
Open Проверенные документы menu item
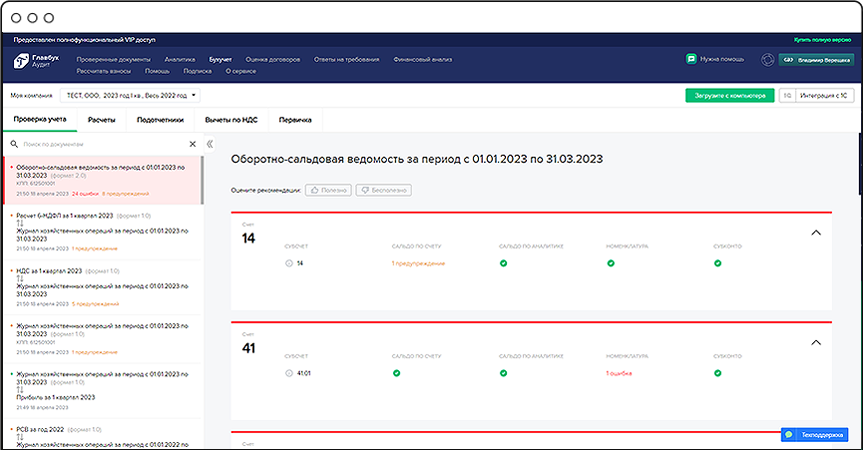tap(114, 60)
